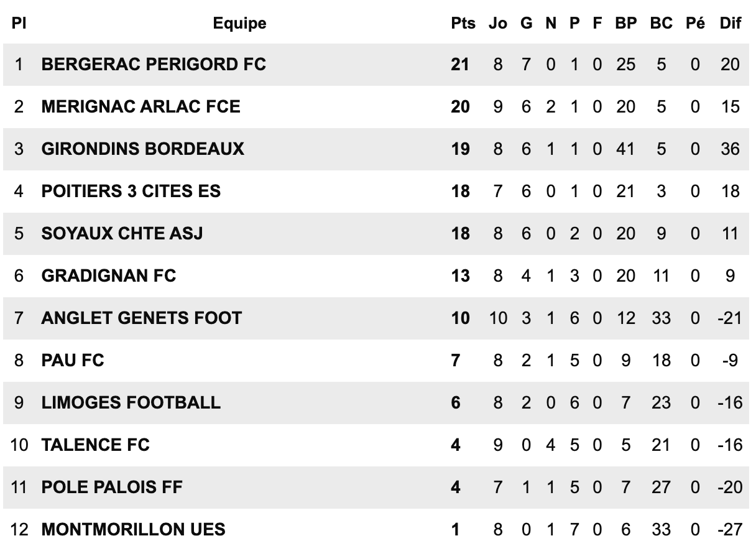Select the SOYAUX CHTE ASJ row
The image size is (756, 546).
point(378,233)
